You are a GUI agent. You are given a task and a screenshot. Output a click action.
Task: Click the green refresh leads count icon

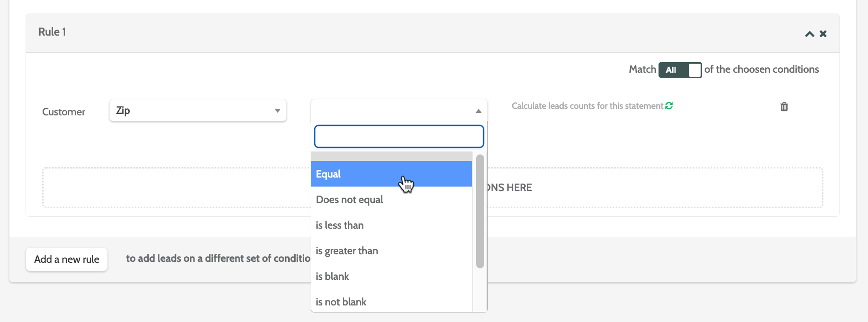[x=669, y=106]
